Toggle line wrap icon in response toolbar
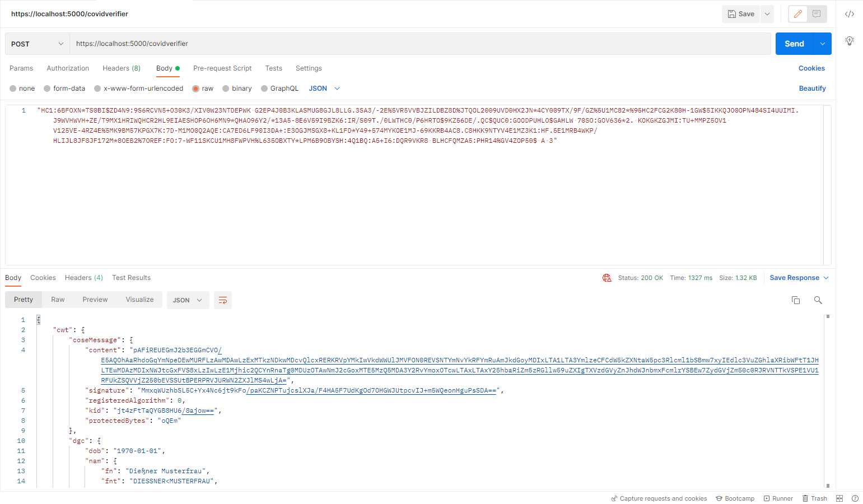Viewport: 863px width, 504px height. pyautogui.click(x=223, y=300)
